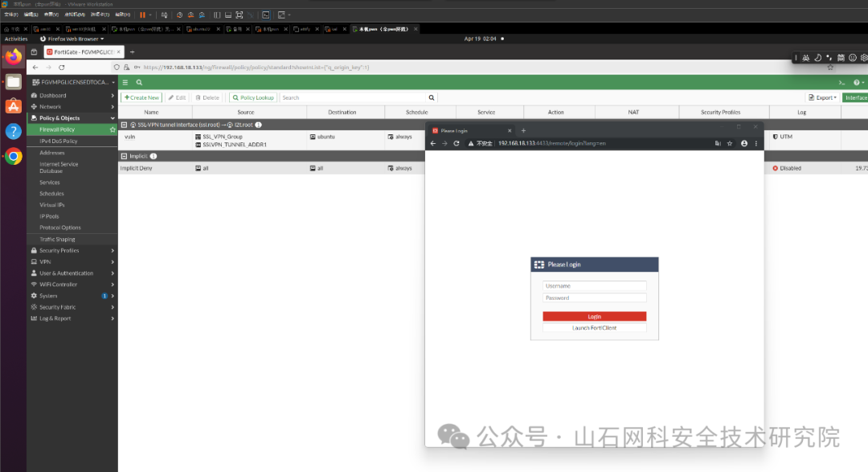Click the VMware pause button
The image size is (868, 472).
(142, 15)
